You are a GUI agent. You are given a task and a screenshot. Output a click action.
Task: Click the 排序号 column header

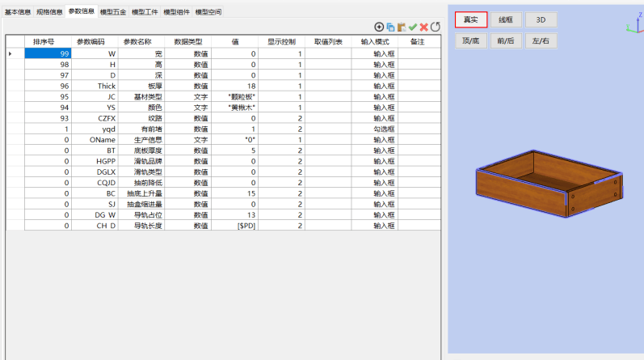pos(44,41)
